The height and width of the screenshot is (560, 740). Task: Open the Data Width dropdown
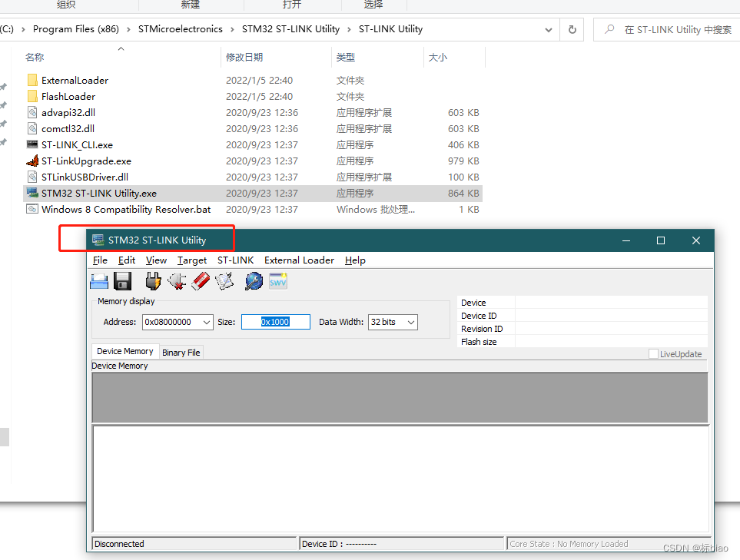pos(411,322)
